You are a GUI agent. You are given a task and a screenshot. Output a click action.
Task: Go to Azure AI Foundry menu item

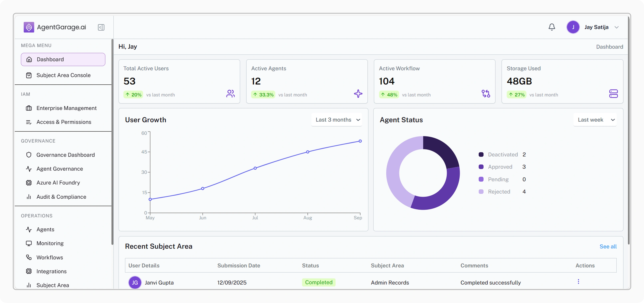tap(58, 183)
